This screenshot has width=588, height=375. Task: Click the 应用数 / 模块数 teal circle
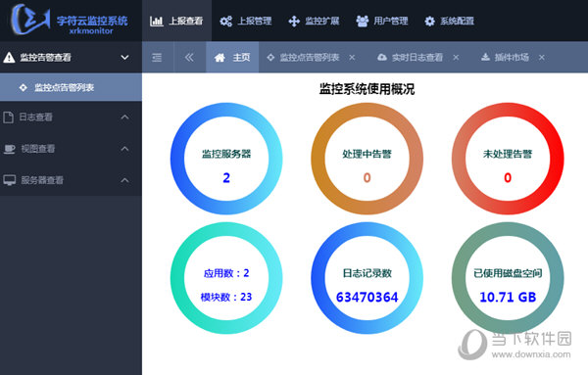tap(226, 278)
